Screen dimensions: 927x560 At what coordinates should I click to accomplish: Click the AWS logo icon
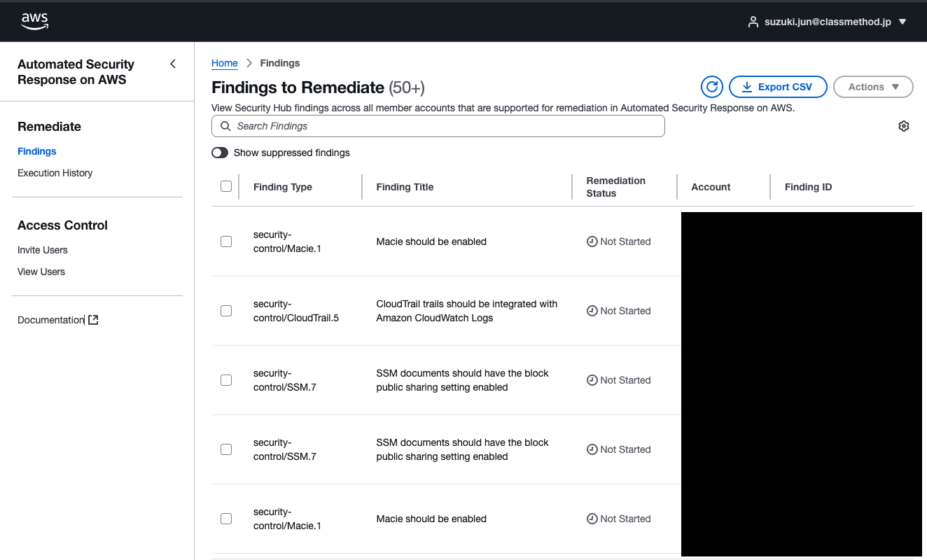[x=34, y=22]
